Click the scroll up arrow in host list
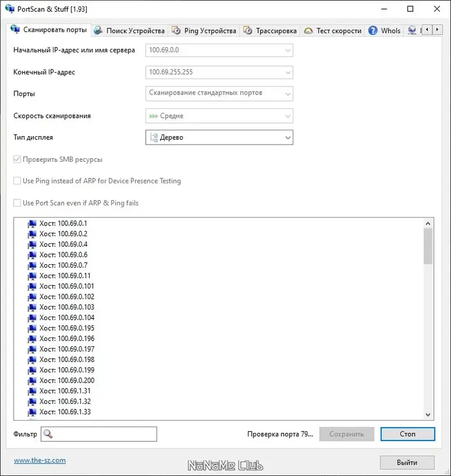 point(428,224)
